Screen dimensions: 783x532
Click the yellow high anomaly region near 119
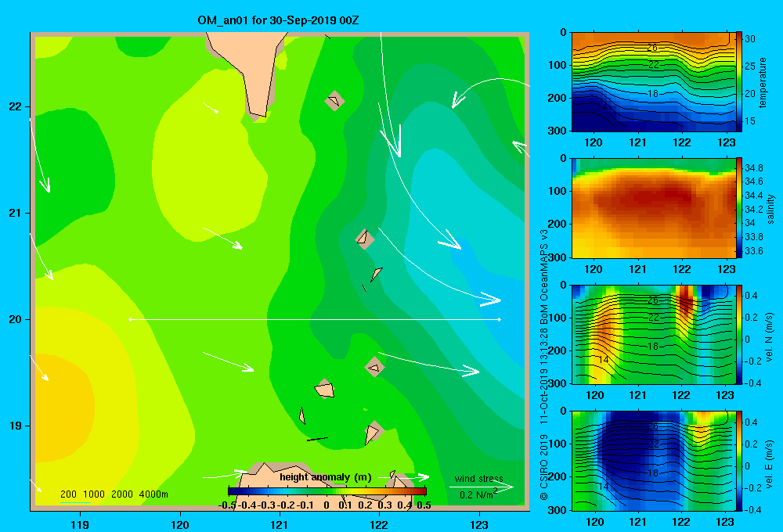[63, 407]
